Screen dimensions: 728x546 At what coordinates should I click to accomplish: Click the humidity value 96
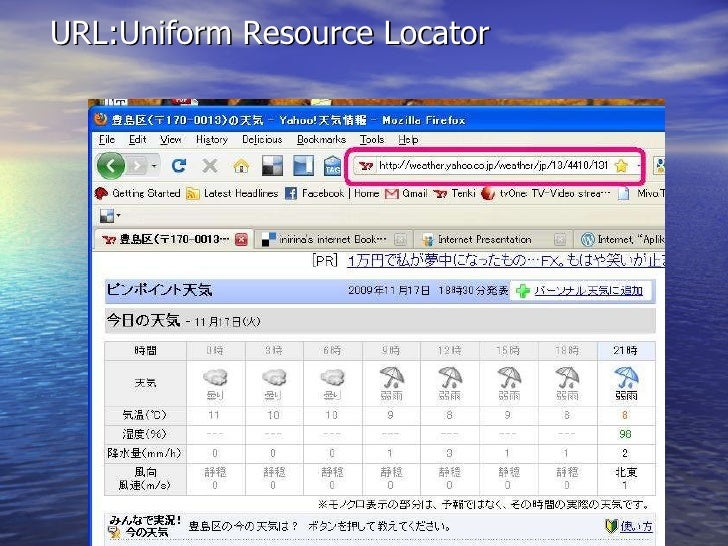tap(625, 434)
